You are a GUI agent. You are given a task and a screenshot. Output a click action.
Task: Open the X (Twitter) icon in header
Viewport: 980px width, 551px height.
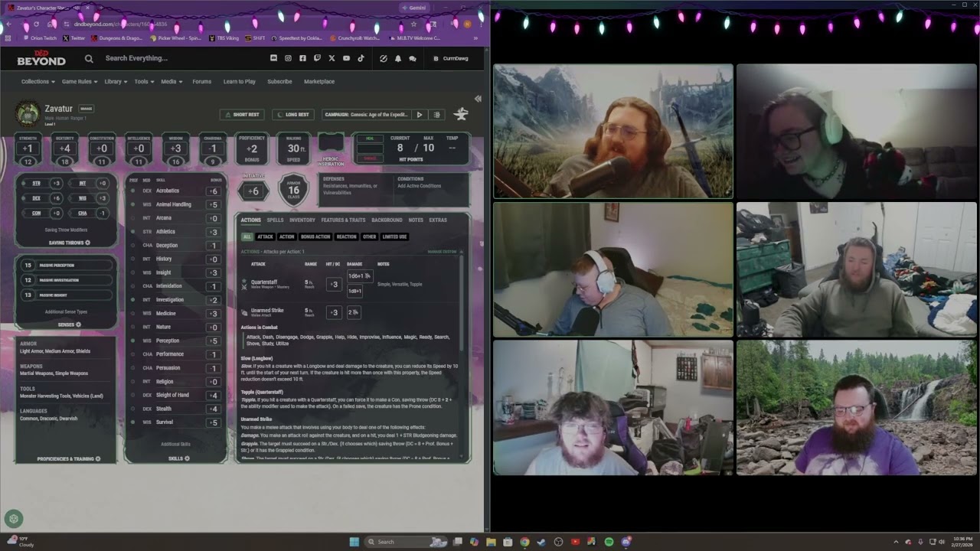332,58
